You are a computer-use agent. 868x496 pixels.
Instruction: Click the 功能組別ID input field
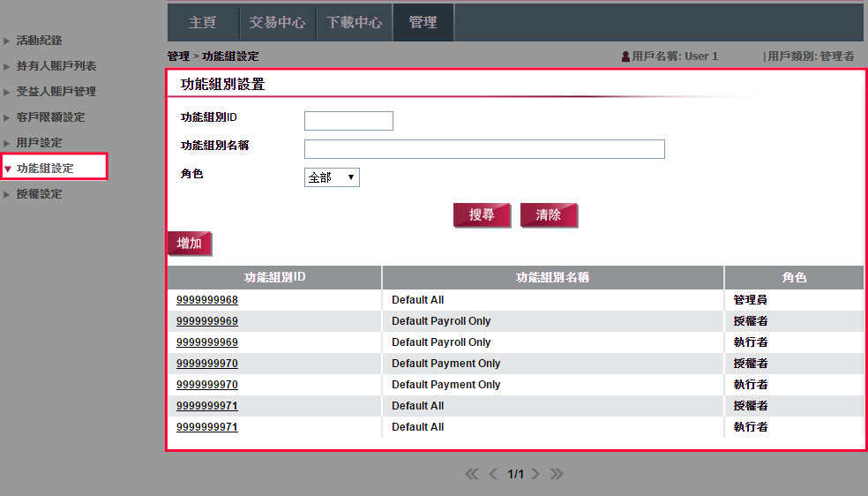(x=348, y=121)
